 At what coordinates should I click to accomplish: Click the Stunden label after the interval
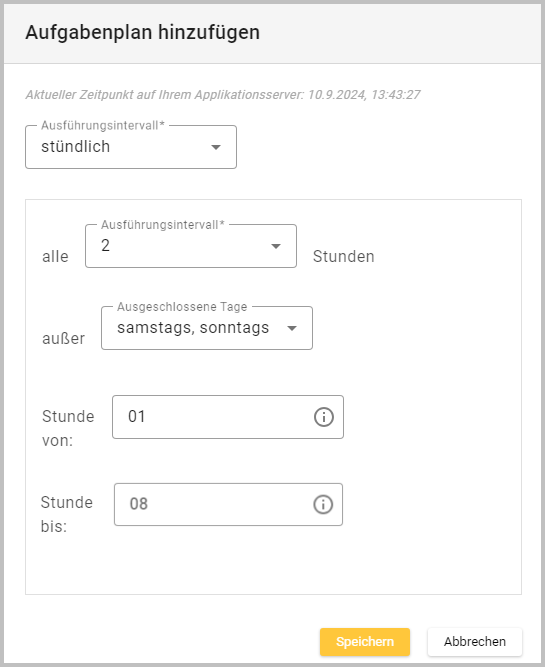pyautogui.click(x=344, y=257)
